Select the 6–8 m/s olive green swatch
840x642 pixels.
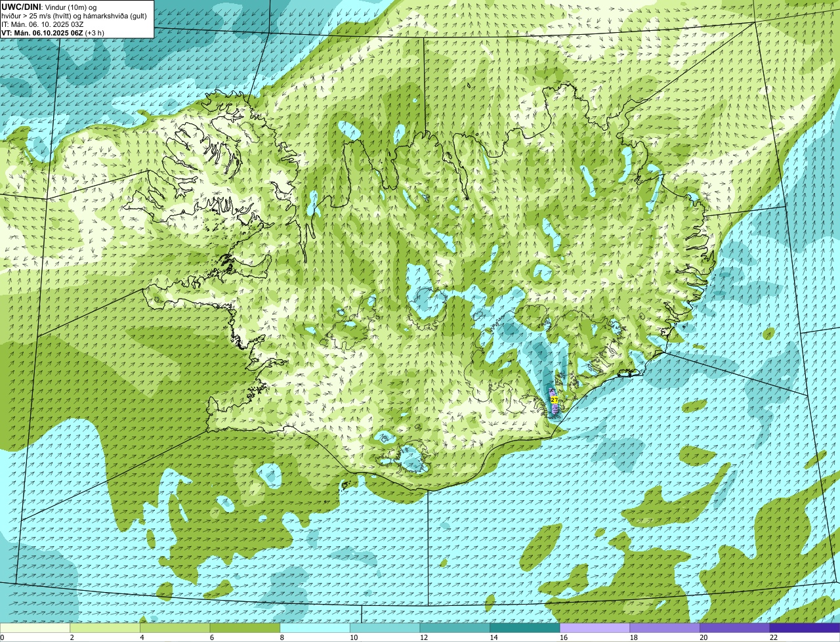tap(245, 628)
